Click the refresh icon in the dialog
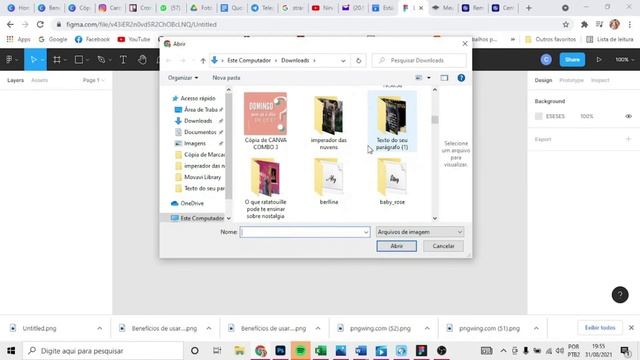This screenshot has width=640, height=360. (x=358, y=60)
